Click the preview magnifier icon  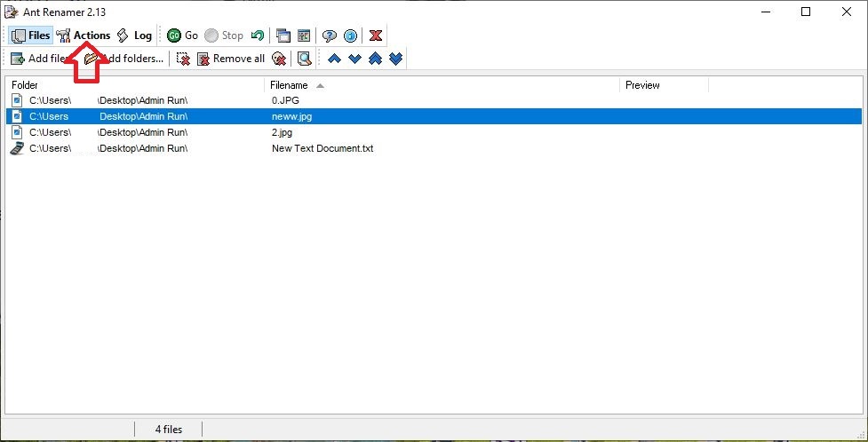305,59
